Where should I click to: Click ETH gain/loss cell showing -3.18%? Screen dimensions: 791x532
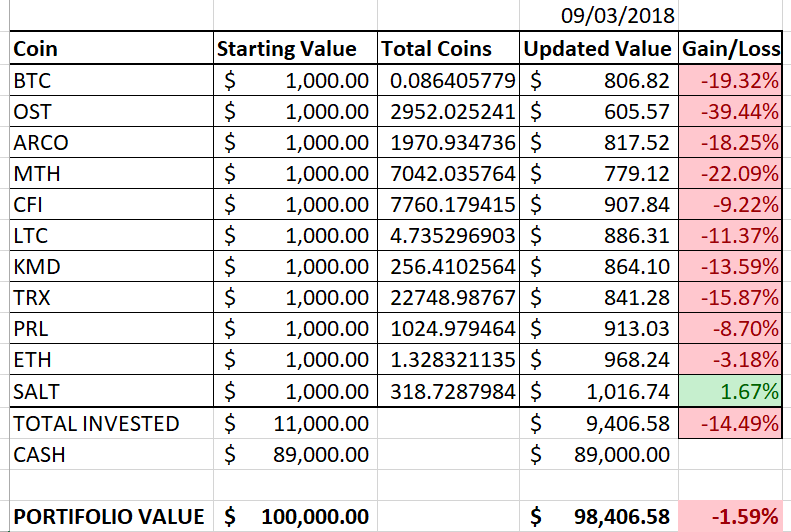click(730, 360)
